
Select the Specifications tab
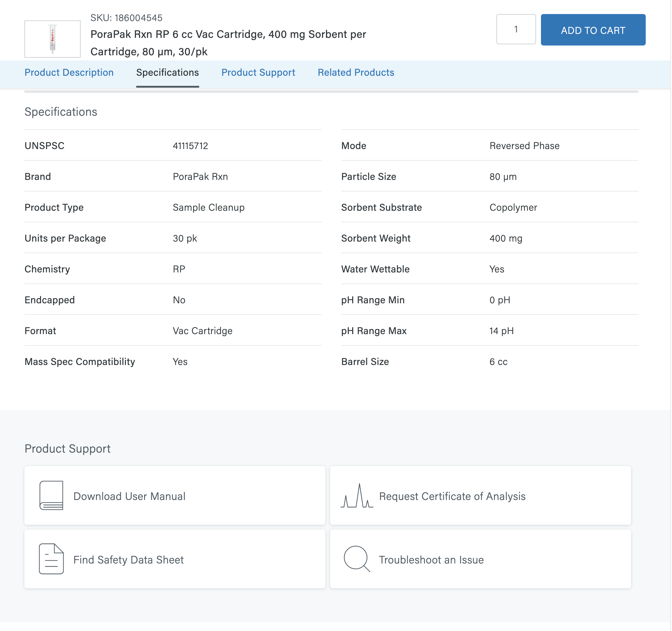point(167,72)
